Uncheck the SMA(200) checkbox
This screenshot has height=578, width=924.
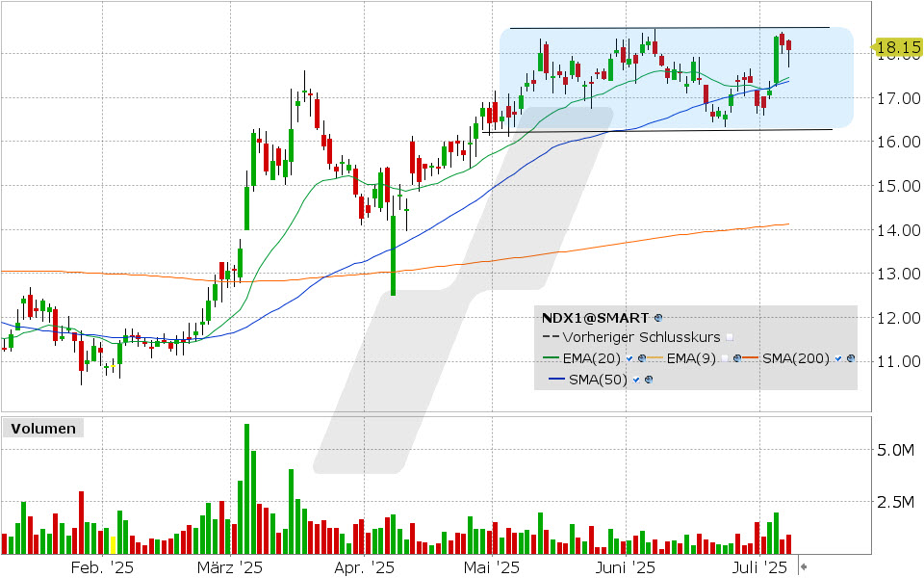[838, 358]
